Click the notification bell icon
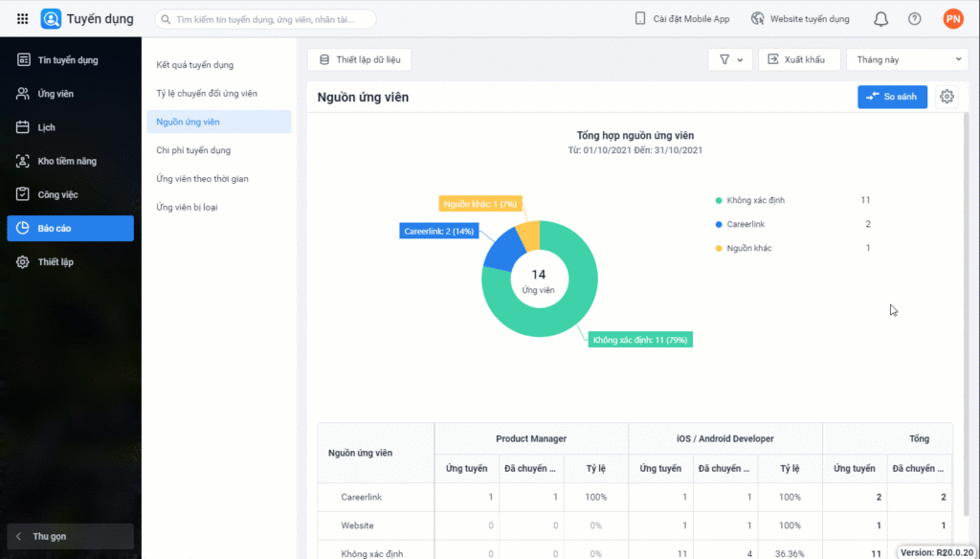 coord(880,19)
